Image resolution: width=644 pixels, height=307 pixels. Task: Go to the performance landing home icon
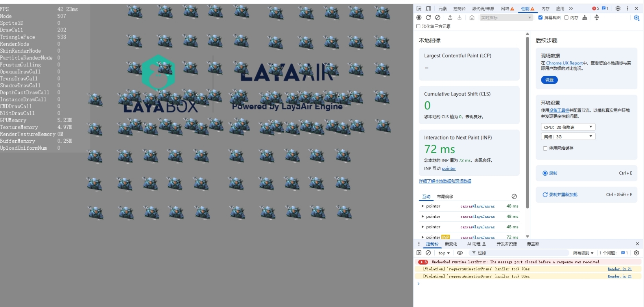472,17
